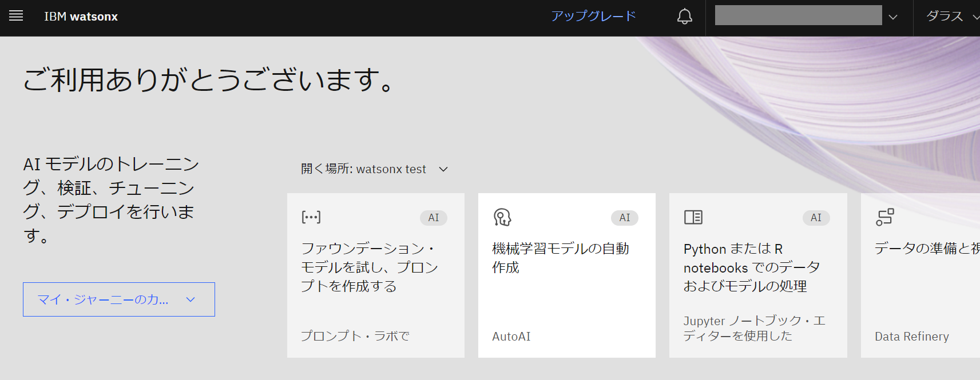Click the bracket icon on the プロンプト・ラボ card
The height and width of the screenshot is (380, 980).
click(x=311, y=217)
